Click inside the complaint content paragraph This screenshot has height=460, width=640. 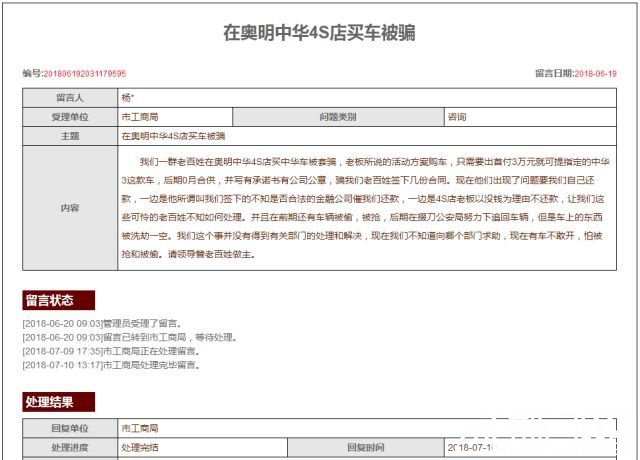tap(367, 207)
